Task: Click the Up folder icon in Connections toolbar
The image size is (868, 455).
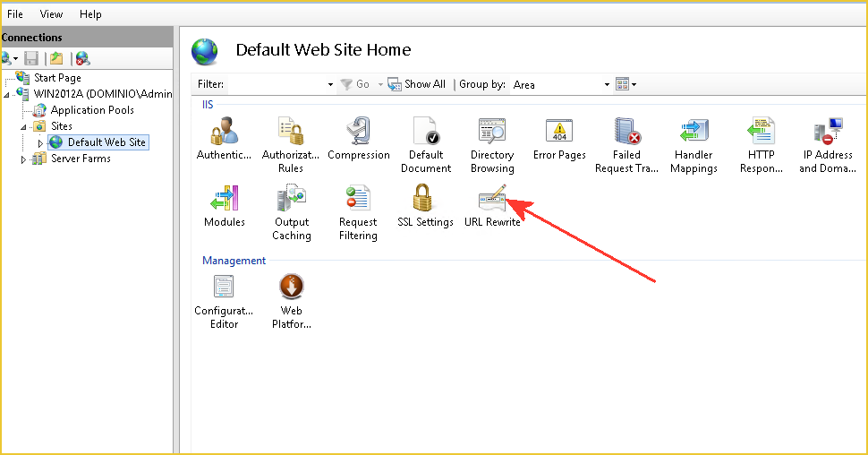Action: pyautogui.click(x=56, y=58)
